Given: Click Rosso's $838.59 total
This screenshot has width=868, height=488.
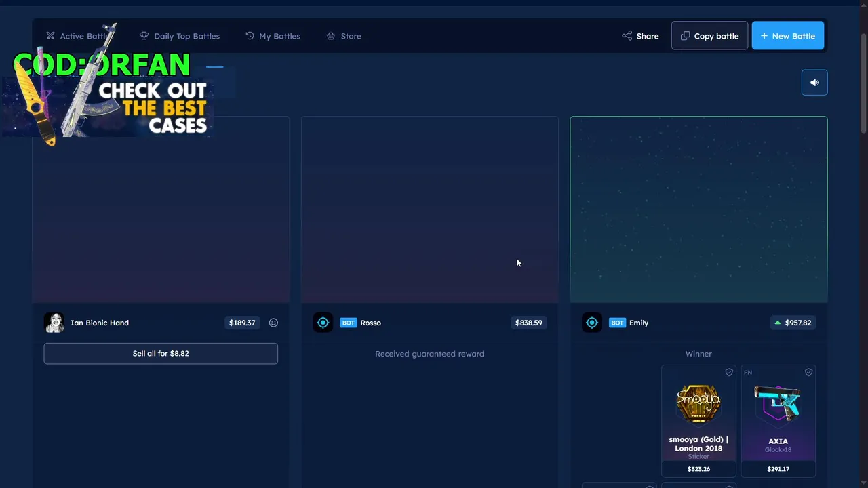Looking at the screenshot, I should point(528,323).
